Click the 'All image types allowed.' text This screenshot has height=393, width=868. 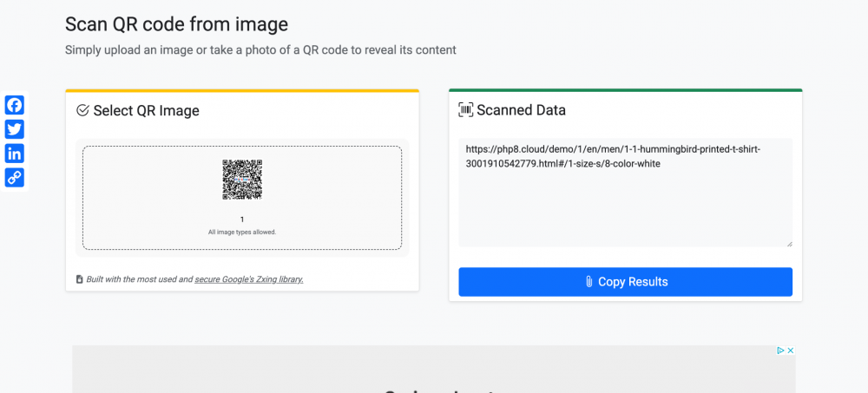pos(242,233)
